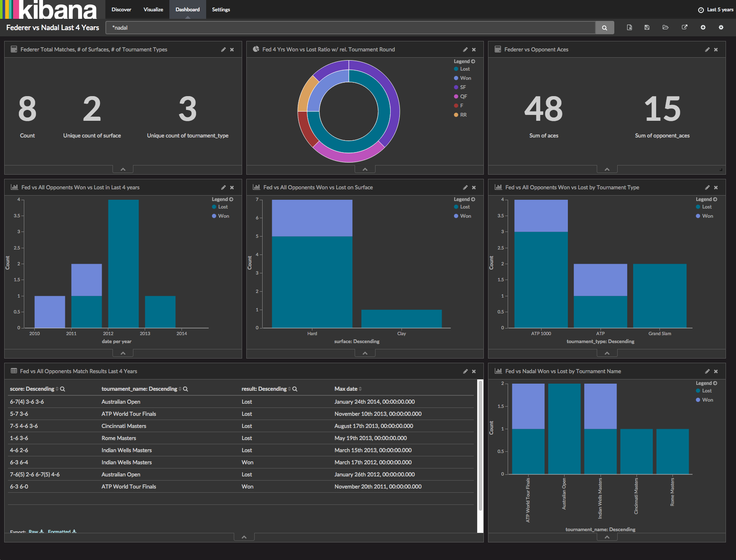Toggle the pie chart legend
The height and width of the screenshot is (560, 736).
pos(464,61)
